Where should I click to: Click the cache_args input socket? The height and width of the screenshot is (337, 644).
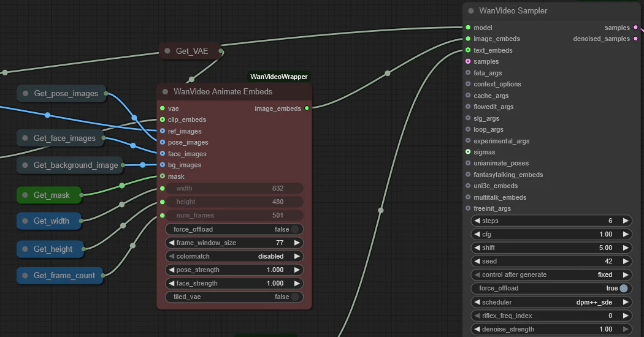(x=468, y=95)
